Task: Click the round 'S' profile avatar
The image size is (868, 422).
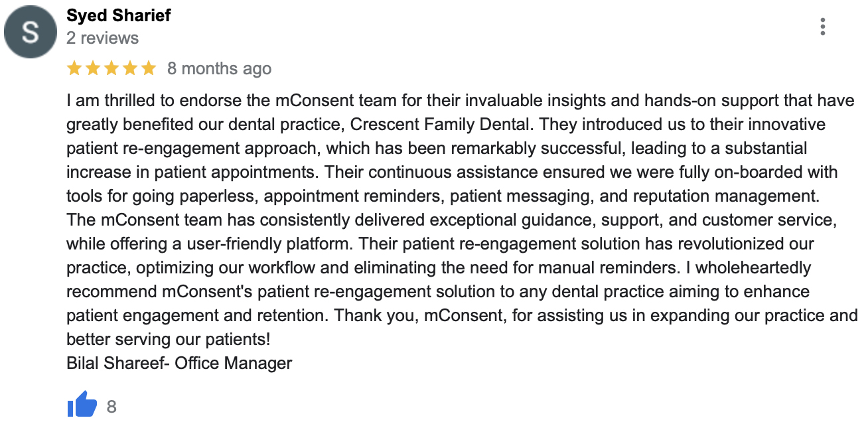Action: click(x=31, y=33)
